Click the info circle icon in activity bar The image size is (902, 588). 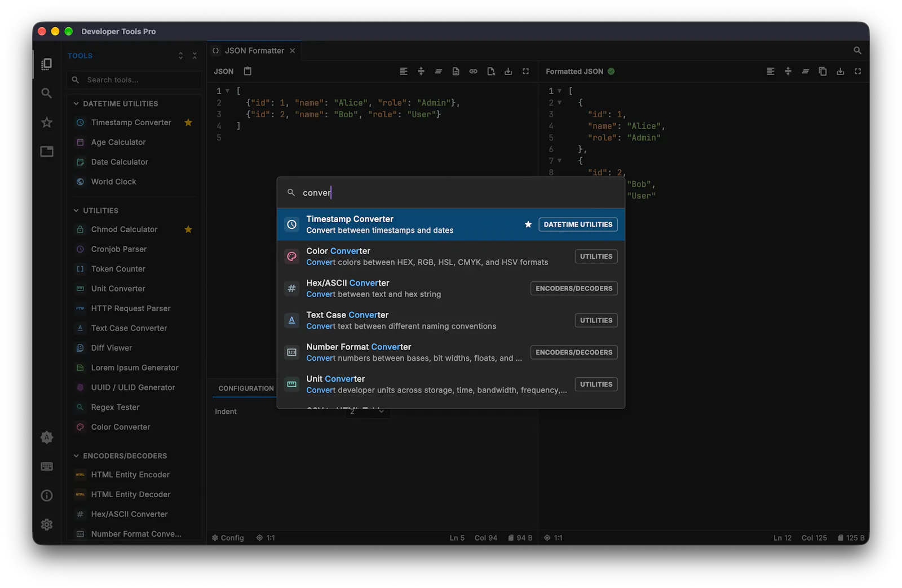[47, 496]
